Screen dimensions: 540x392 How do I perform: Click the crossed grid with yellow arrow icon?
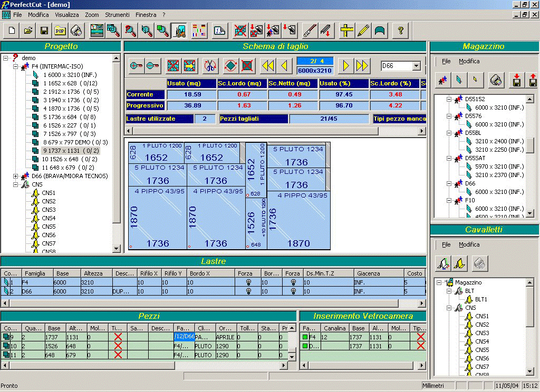(x=189, y=65)
